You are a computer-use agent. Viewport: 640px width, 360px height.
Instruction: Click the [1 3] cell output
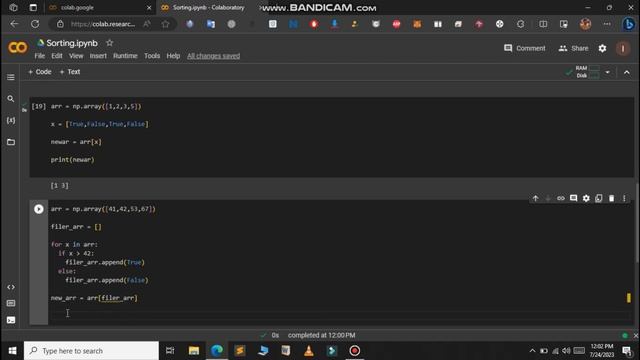click(60, 186)
